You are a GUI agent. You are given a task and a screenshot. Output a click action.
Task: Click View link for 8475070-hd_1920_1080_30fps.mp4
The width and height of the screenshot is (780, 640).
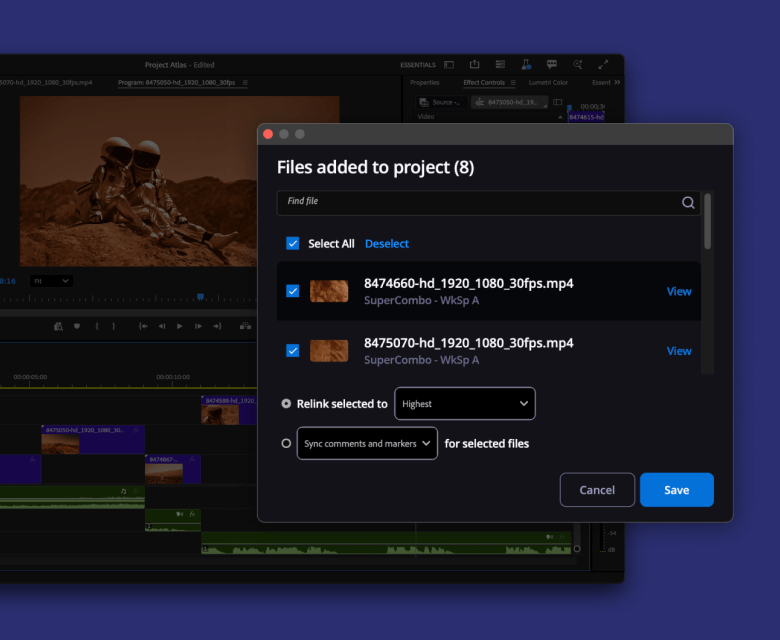tap(679, 351)
